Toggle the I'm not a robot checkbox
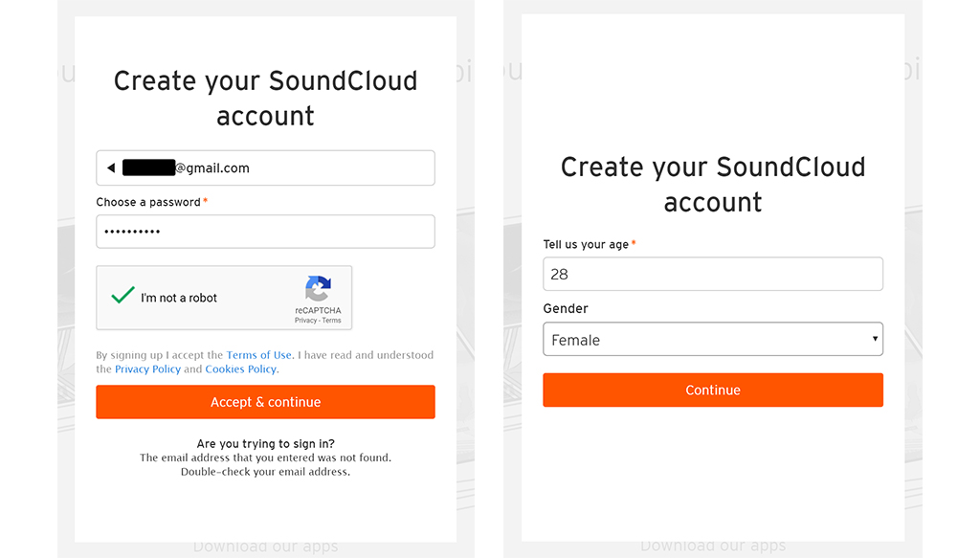This screenshot has height=558, width=980. coord(122,296)
